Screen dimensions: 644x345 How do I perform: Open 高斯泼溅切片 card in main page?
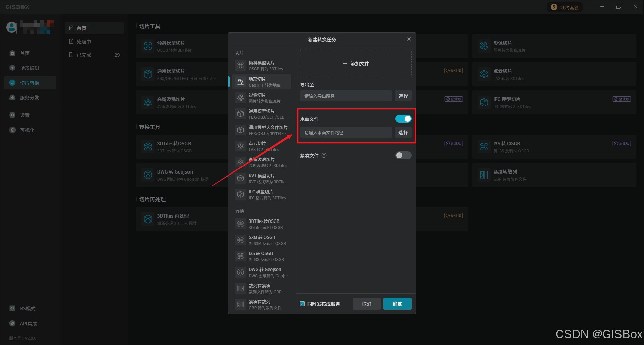pos(182,102)
